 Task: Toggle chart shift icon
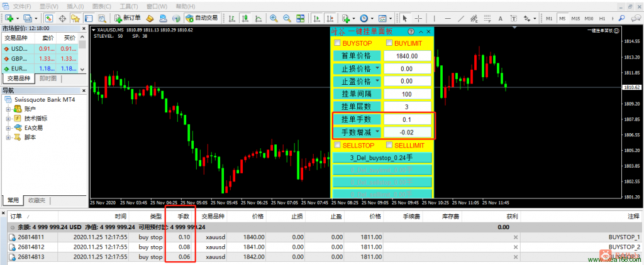click(330, 18)
